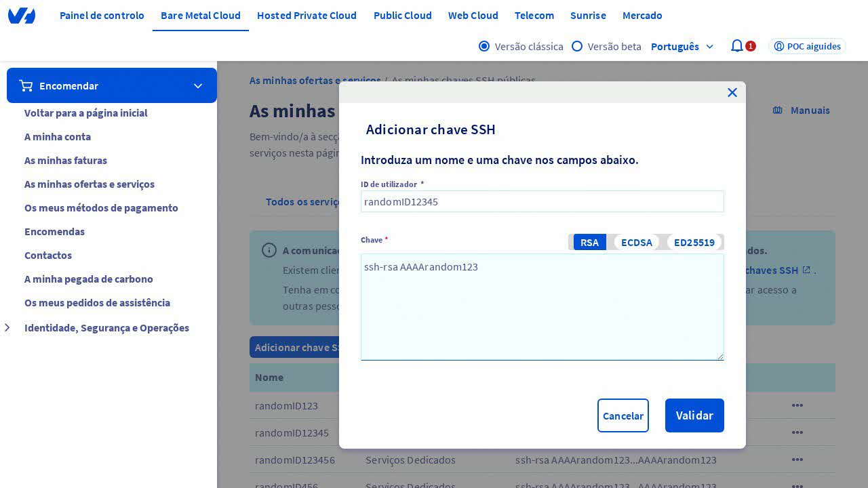Open actions menu for randomID123456 row
This screenshot has width=868, height=488.
point(797,460)
